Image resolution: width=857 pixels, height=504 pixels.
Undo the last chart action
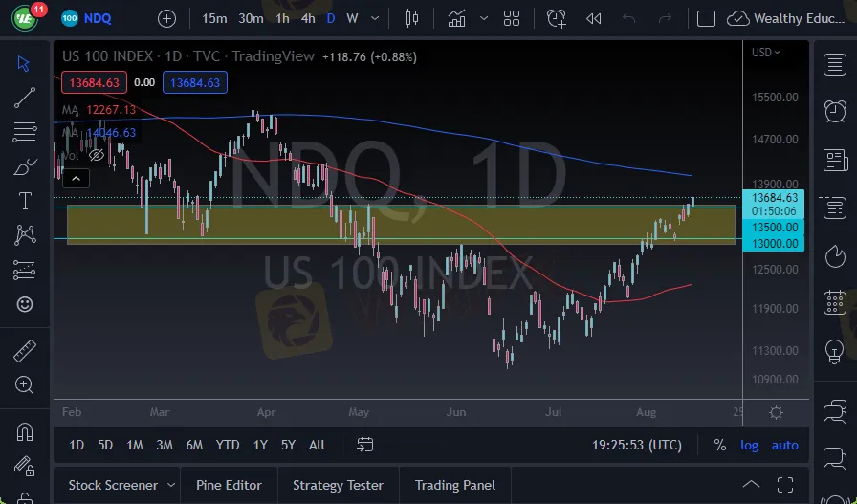click(629, 18)
